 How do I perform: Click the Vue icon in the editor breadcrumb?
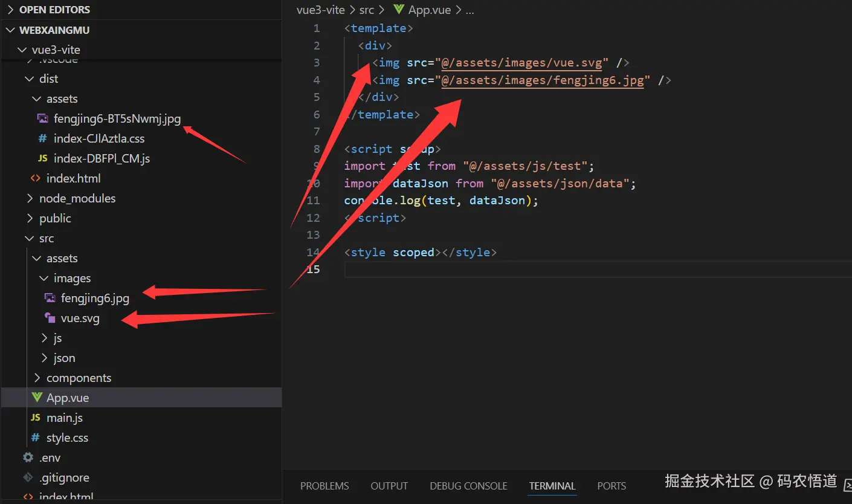tap(399, 10)
